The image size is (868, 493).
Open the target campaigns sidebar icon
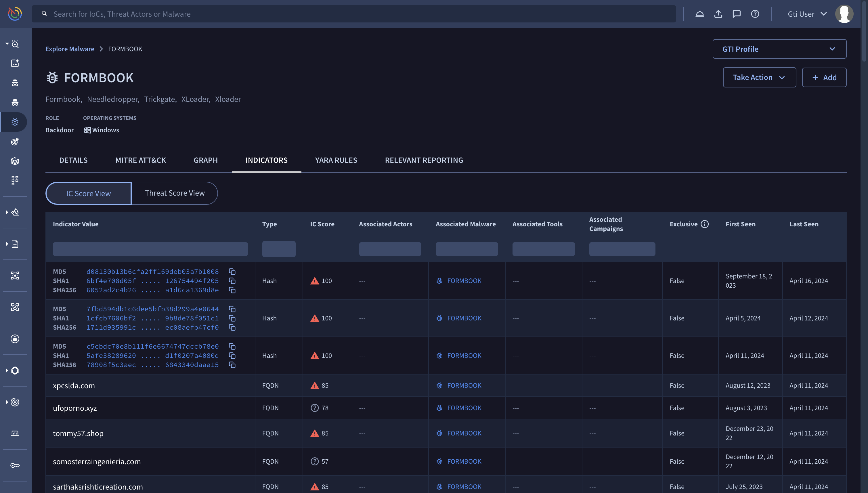[x=15, y=142]
